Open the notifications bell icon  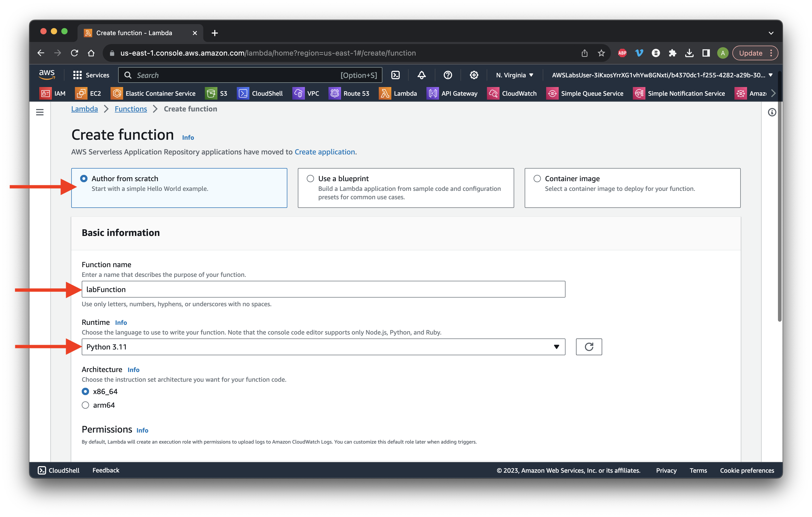click(421, 75)
